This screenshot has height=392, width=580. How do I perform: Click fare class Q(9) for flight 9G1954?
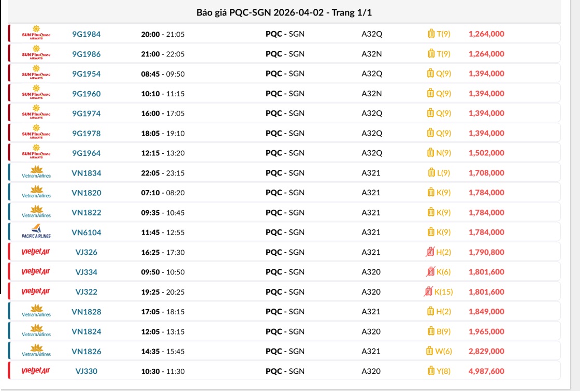coord(443,74)
